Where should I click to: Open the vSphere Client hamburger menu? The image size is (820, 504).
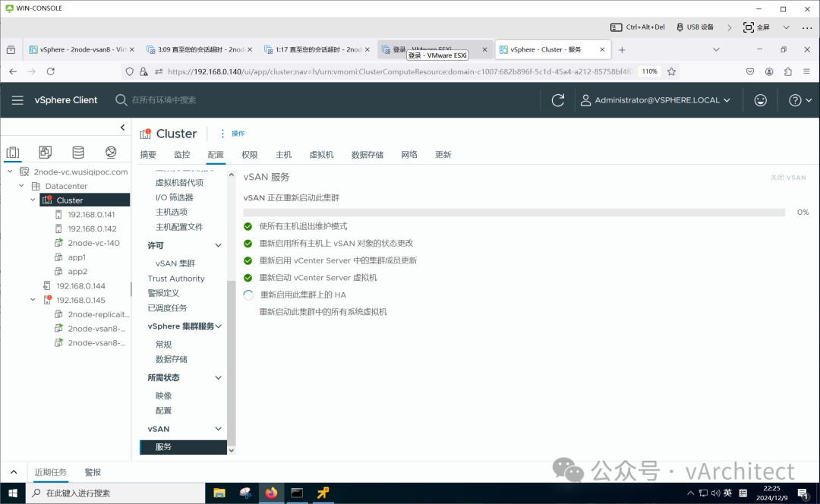[17, 100]
